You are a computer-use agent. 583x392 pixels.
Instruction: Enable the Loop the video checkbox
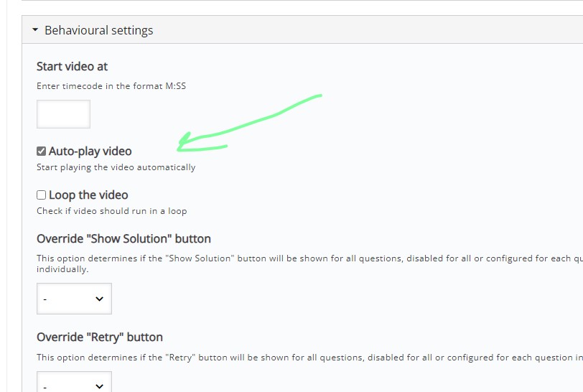[x=41, y=195]
